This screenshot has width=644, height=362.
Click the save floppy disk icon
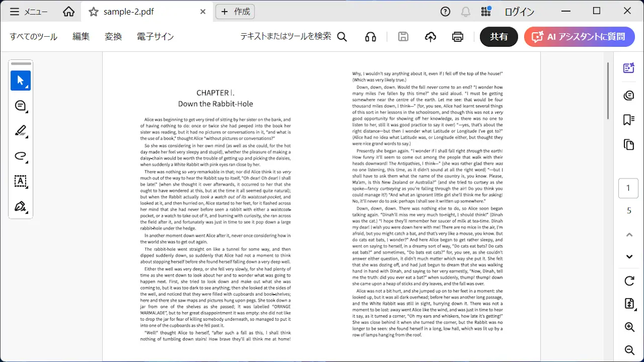[x=403, y=37]
